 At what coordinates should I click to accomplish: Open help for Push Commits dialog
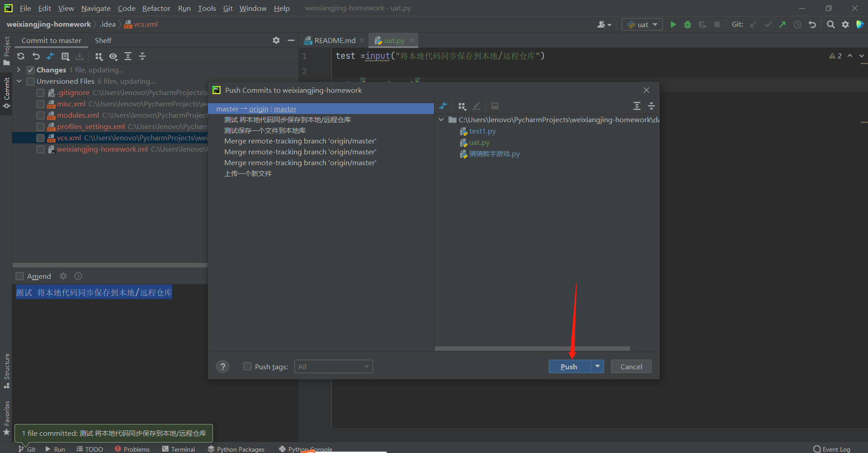(x=222, y=367)
